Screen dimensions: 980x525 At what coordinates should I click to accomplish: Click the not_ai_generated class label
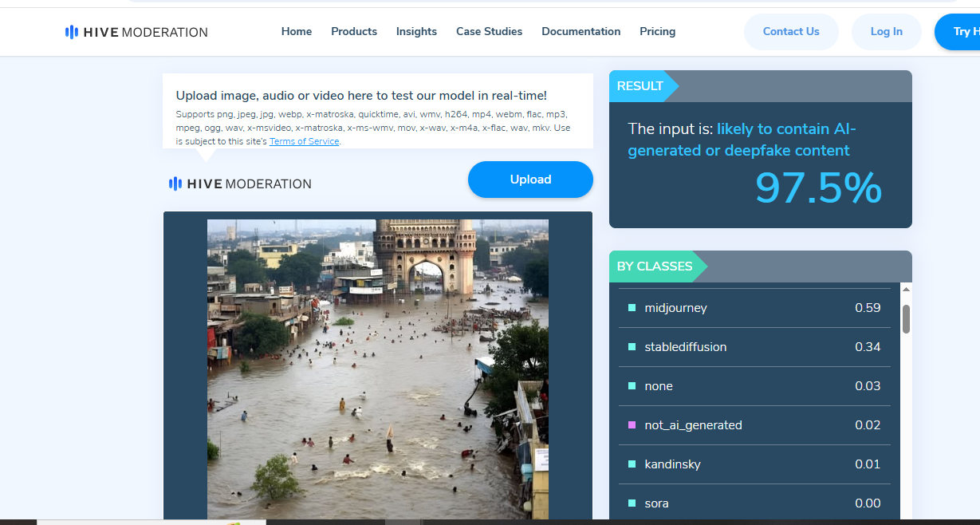pyautogui.click(x=693, y=425)
